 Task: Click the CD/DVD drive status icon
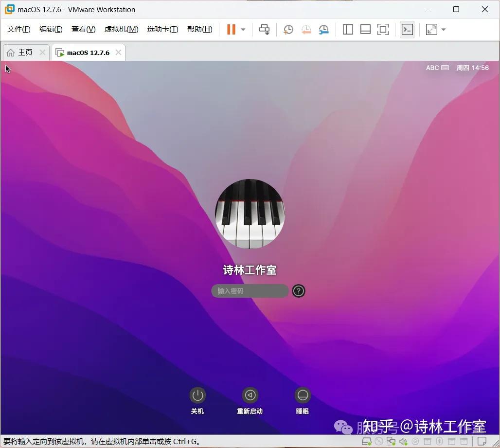coord(379,441)
